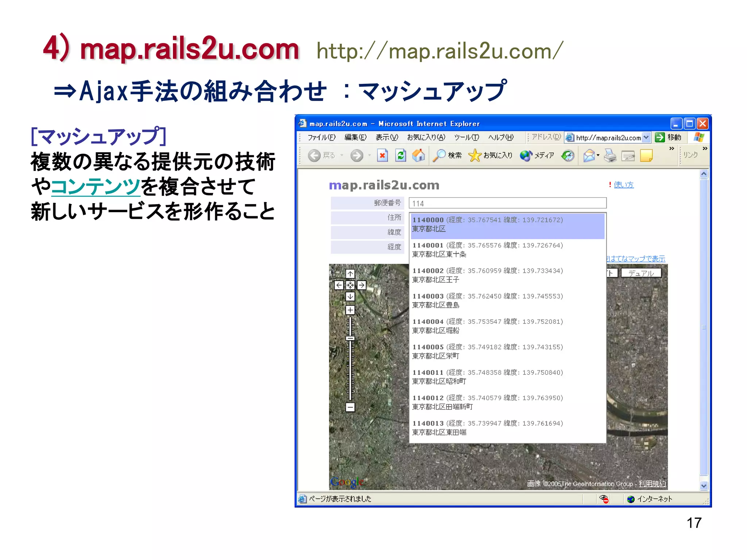Expand the toolbar overflow chevron
The height and width of the screenshot is (560, 747).
point(672,148)
